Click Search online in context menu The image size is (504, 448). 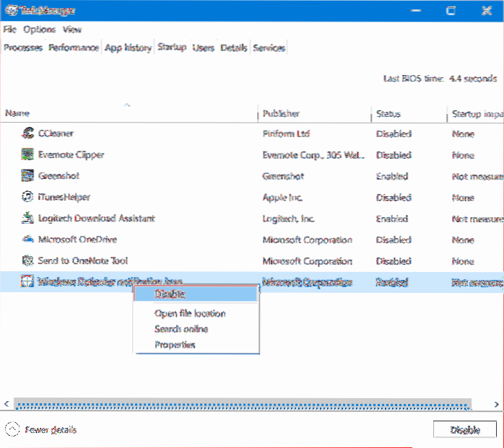point(181,329)
